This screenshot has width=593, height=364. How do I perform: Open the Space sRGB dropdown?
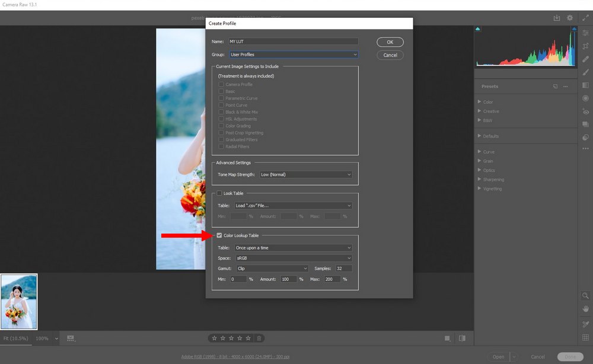pyautogui.click(x=294, y=258)
